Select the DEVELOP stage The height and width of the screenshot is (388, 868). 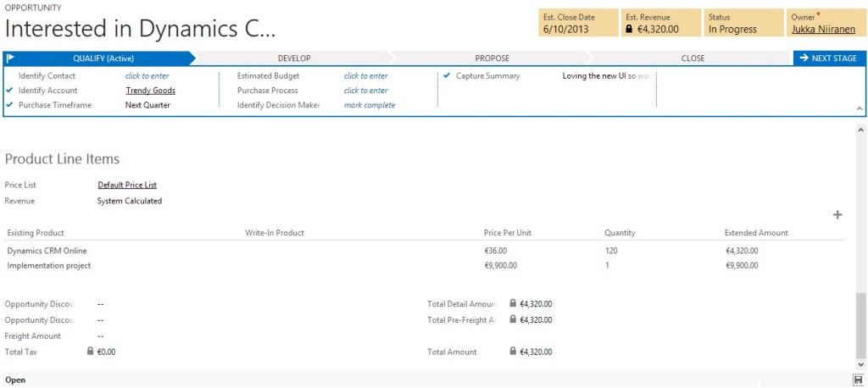[294, 58]
